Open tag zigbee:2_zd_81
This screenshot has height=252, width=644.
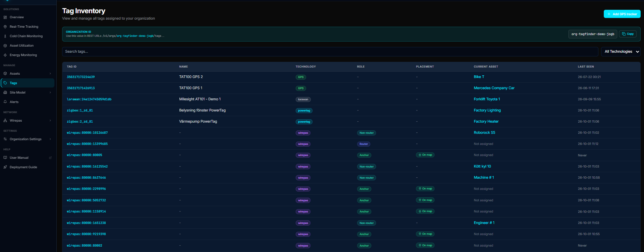[80, 122]
